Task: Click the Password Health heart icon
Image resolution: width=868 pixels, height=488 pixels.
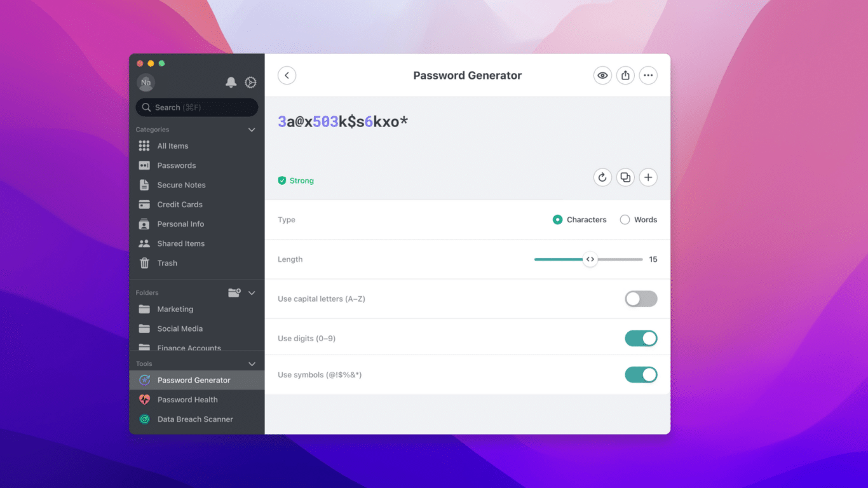Action: (x=144, y=400)
